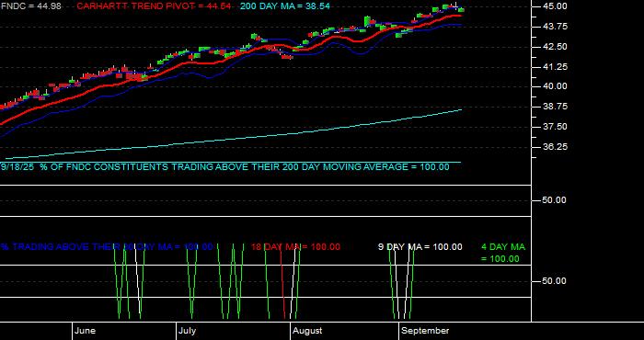644x340 pixels.
Task: Click the 43.75 price axis value
Action: (x=556, y=27)
